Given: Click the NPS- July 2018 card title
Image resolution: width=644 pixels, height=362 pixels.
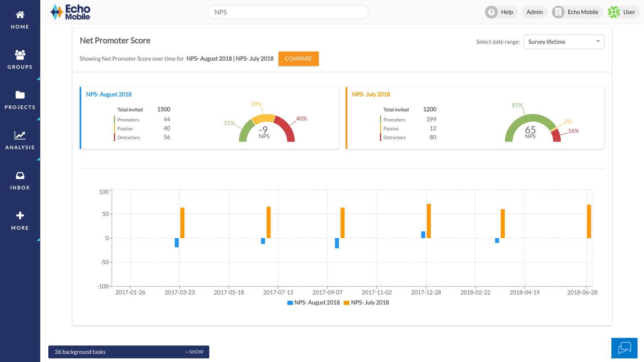Looking at the screenshot, I should click(371, 94).
